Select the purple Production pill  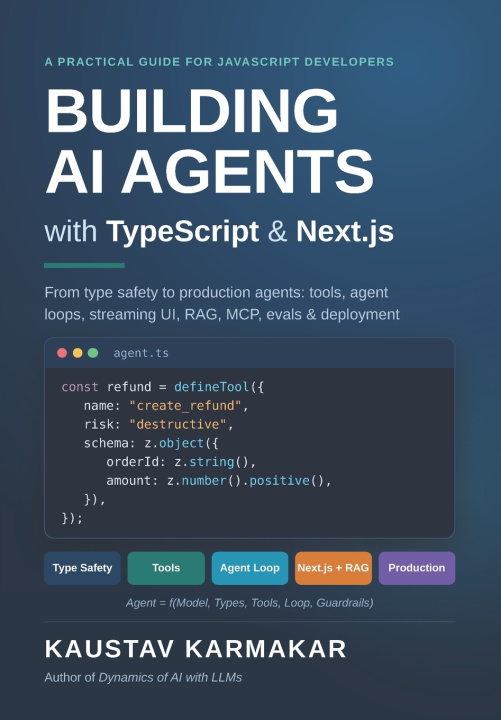[x=417, y=568]
